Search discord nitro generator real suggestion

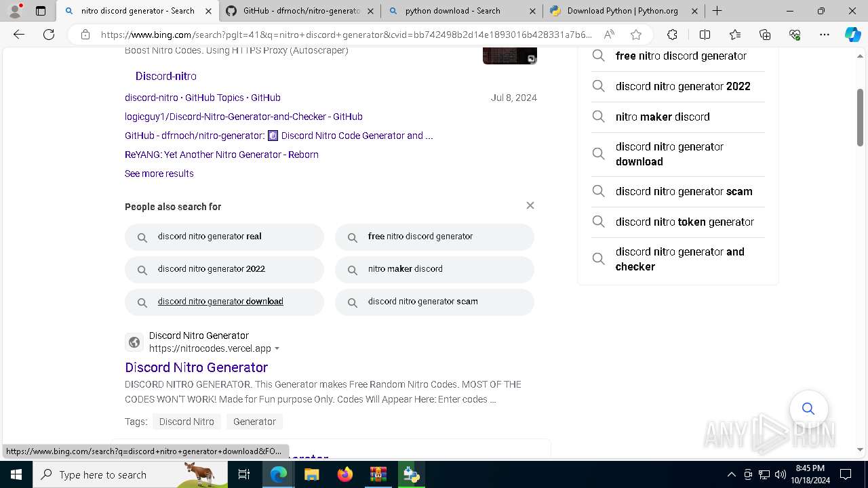(224, 237)
